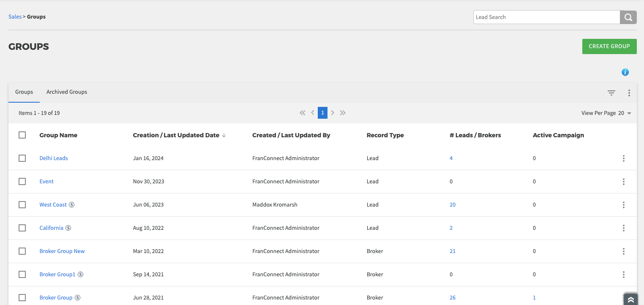Tick the checkbox for Delhi Leads
Screen dimensions: 644x305
[22, 158]
